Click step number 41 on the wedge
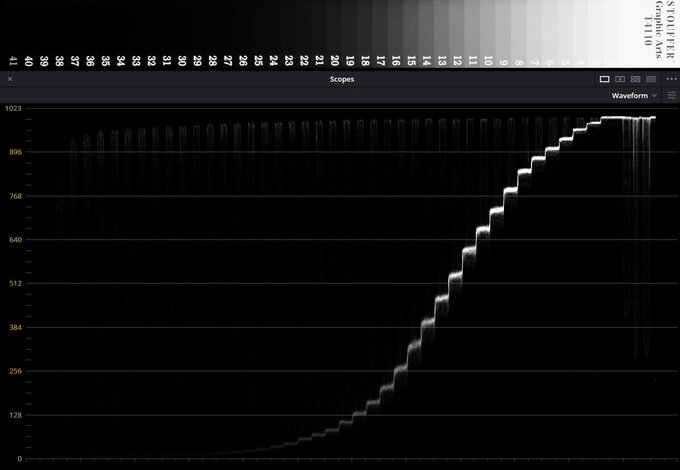Image resolution: width=680 pixels, height=470 pixels. 13,61
